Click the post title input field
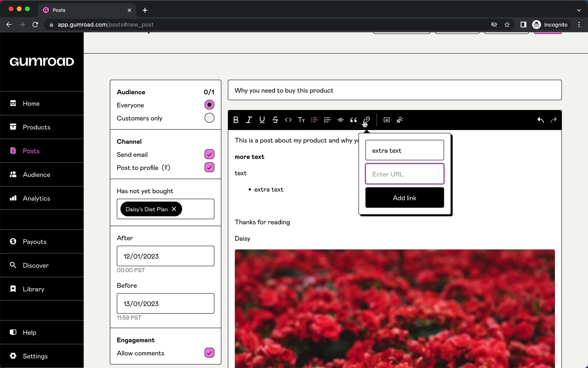The image size is (588, 368). (395, 90)
